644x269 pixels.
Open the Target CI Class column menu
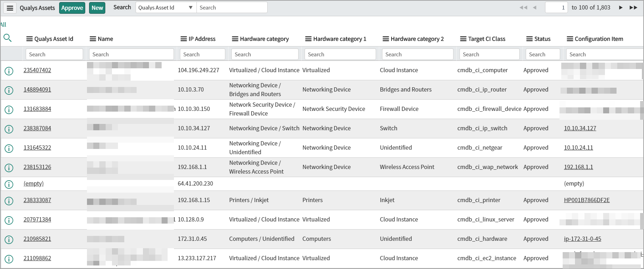pos(463,39)
